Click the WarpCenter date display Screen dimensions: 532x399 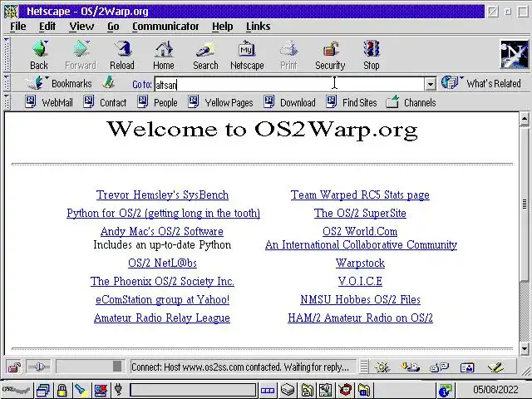tap(495, 390)
